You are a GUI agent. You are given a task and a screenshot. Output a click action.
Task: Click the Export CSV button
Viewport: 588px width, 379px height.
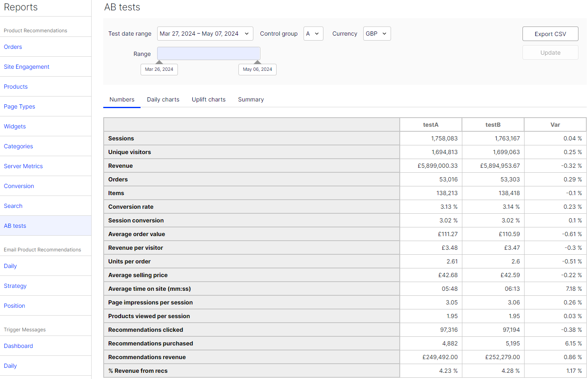[x=550, y=34]
